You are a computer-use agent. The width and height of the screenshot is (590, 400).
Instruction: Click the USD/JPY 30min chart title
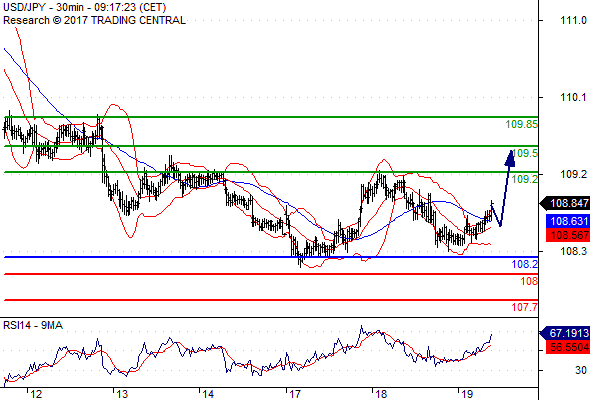coord(84,7)
